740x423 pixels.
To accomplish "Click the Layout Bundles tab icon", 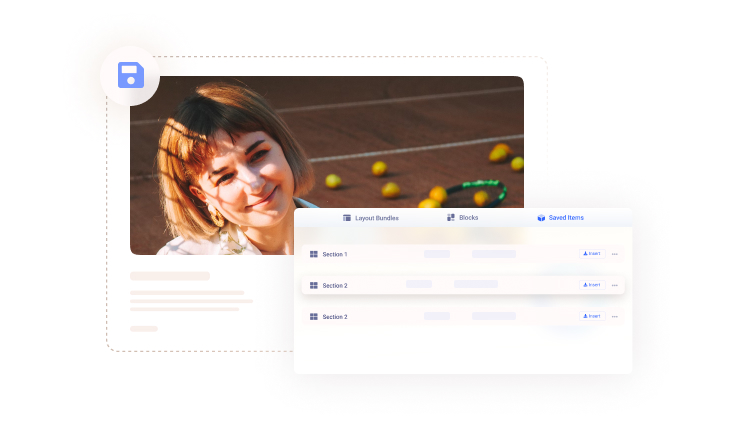I will click(x=347, y=217).
